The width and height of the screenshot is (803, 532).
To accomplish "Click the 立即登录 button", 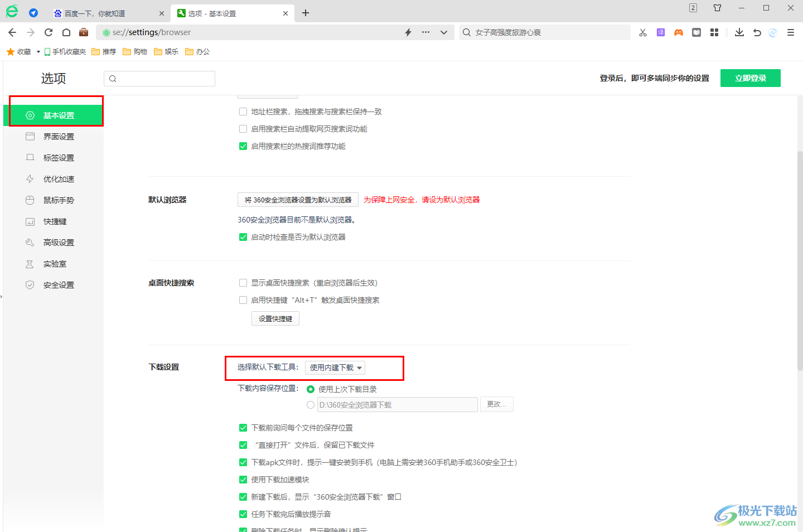I will click(x=751, y=78).
